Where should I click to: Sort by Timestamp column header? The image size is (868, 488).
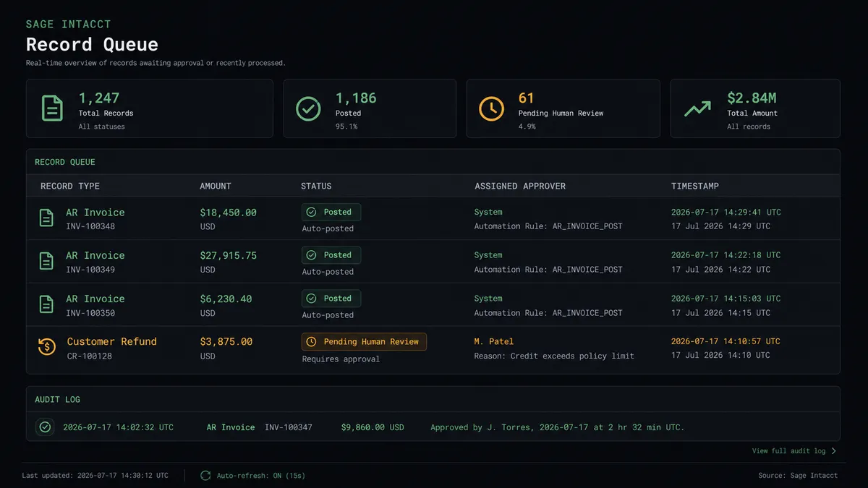(695, 186)
